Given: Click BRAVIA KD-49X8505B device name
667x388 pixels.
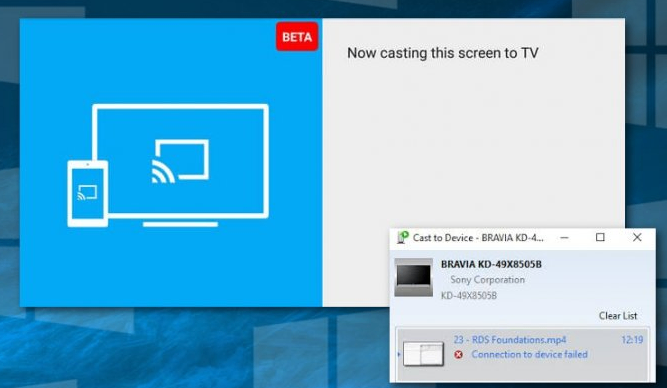Looking at the screenshot, I should 491,264.
